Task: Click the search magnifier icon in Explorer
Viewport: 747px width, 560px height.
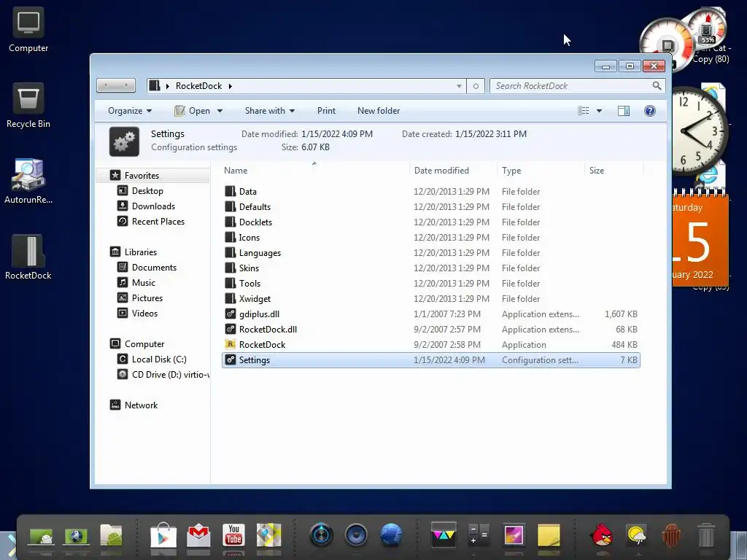Action: point(657,86)
